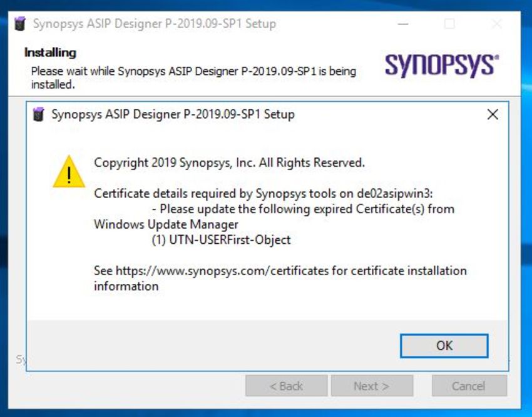
Task: Maximize the outer Setup window
Action: (449, 24)
